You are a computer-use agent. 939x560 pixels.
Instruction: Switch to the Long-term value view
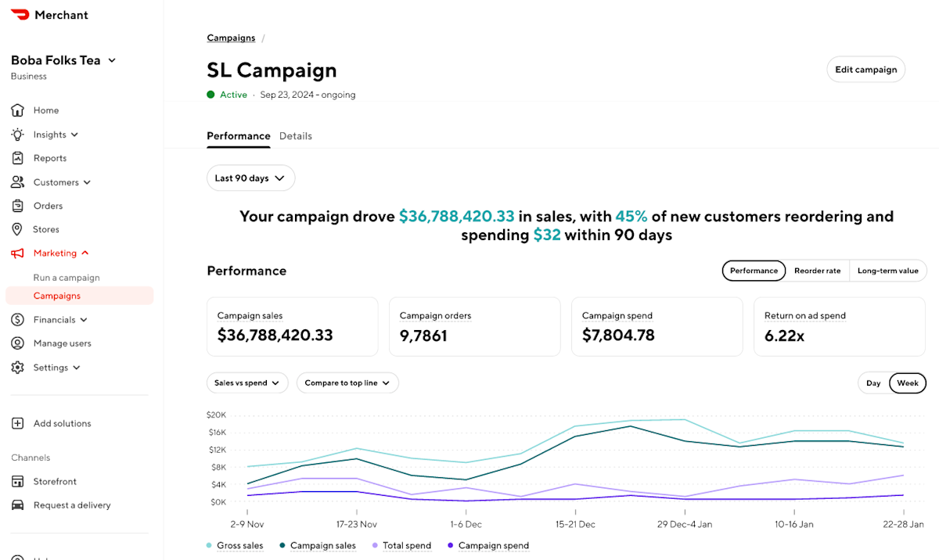coord(887,271)
